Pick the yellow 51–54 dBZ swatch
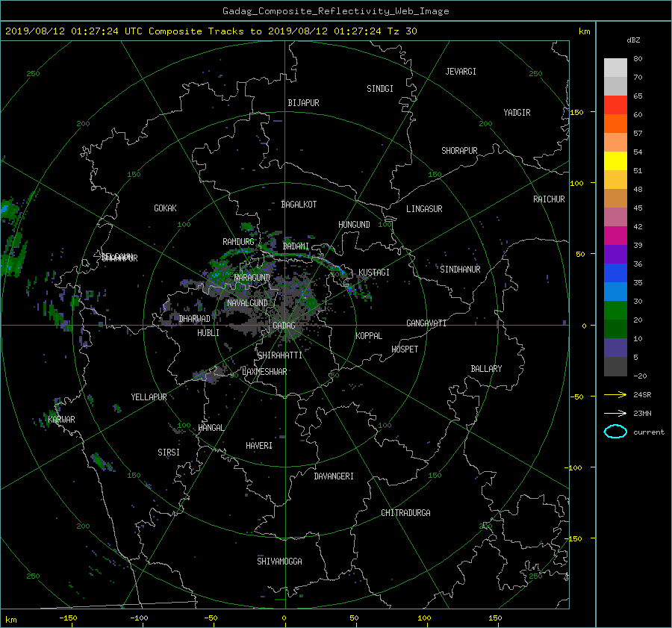Screen dimensions: 672x628 [x=615, y=161]
